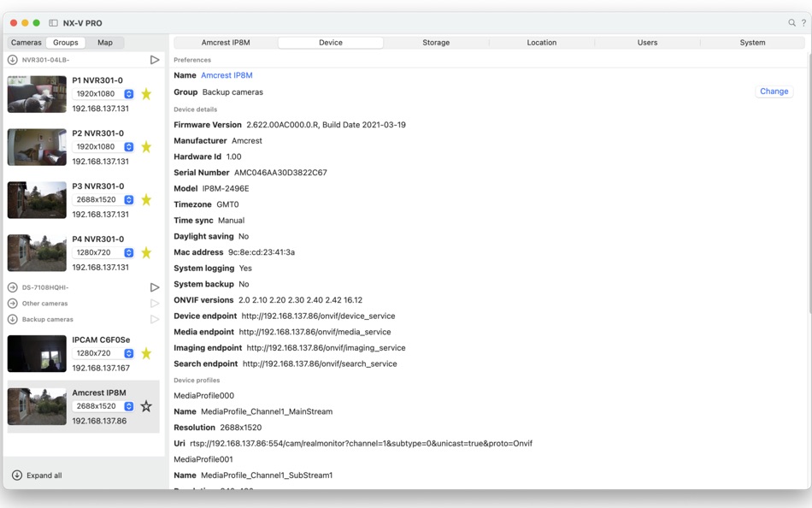This screenshot has width=812, height=508.
Task: Favorite the Amcrest IP8M camera star
Action: pos(146,406)
